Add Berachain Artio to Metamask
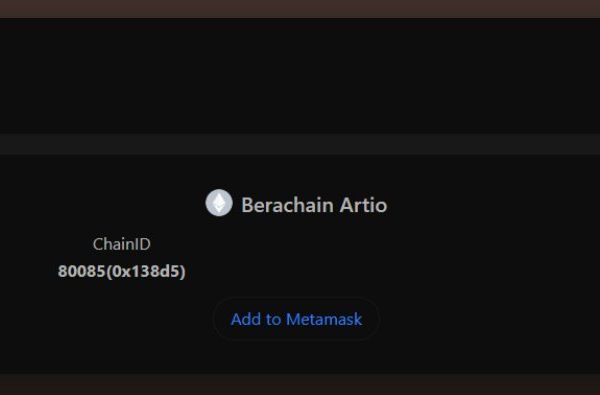The height and width of the screenshot is (395, 600). pos(296,319)
